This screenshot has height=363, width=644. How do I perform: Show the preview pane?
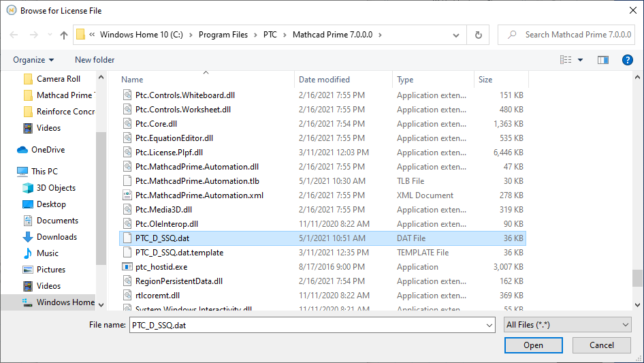[603, 60]
